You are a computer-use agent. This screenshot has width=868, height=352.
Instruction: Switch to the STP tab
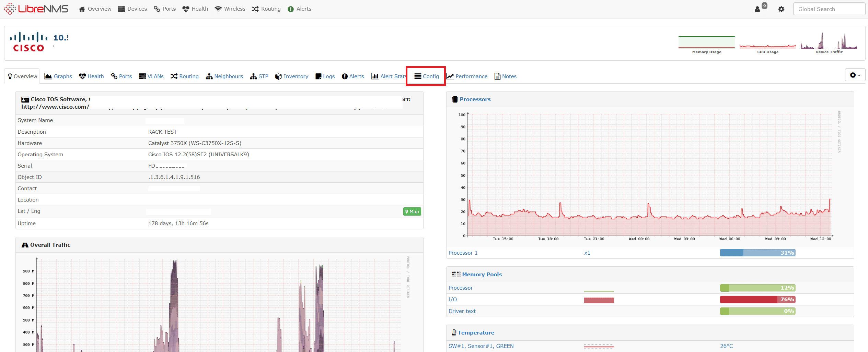tap(259, 76)
